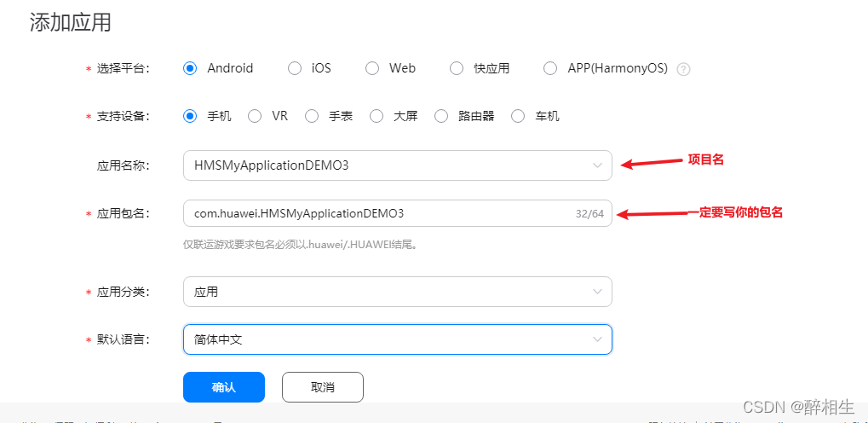868x423 pixels.
Task: Confirm with the 确认 button
Action: point(224,387)
